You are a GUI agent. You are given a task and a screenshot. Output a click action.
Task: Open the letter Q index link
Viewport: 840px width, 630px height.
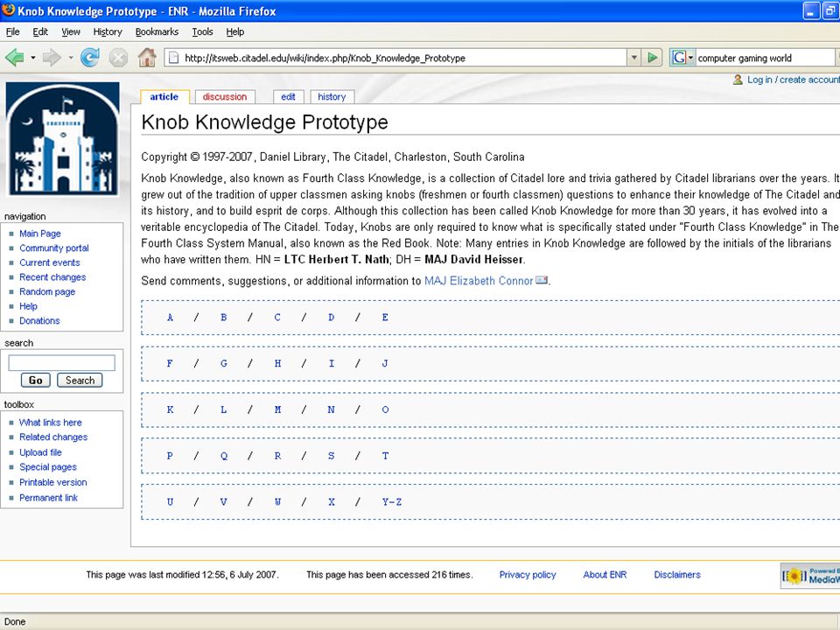[223, 456]
